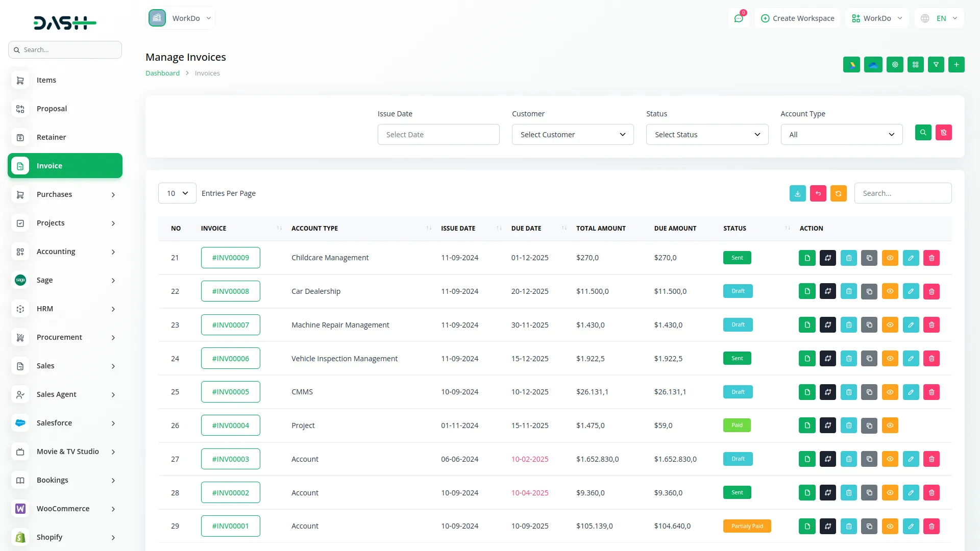Open Google Drive integration button
980x551 pixels.
pos(851,65)
